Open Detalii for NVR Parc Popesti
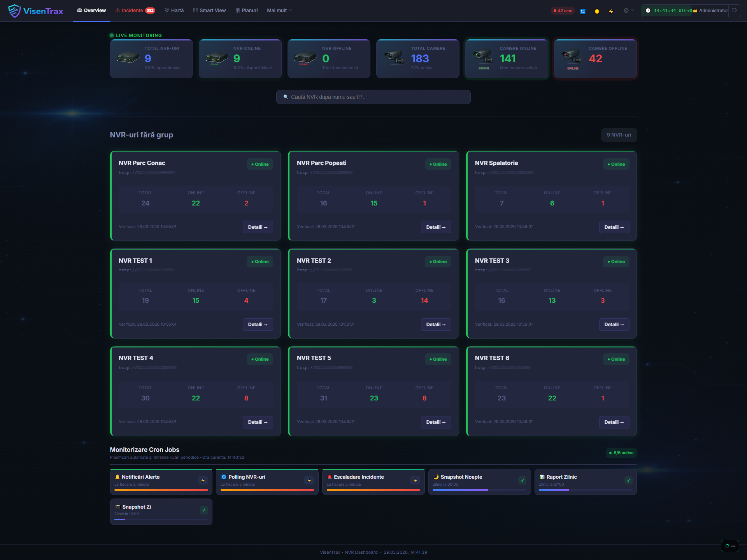 436,227
